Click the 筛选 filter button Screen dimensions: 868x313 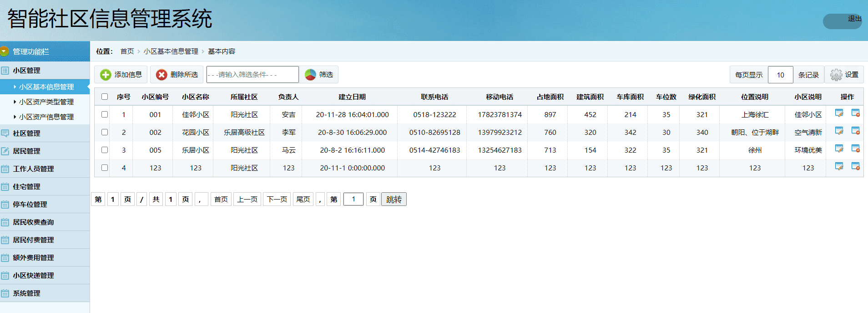tap(318, 75)
